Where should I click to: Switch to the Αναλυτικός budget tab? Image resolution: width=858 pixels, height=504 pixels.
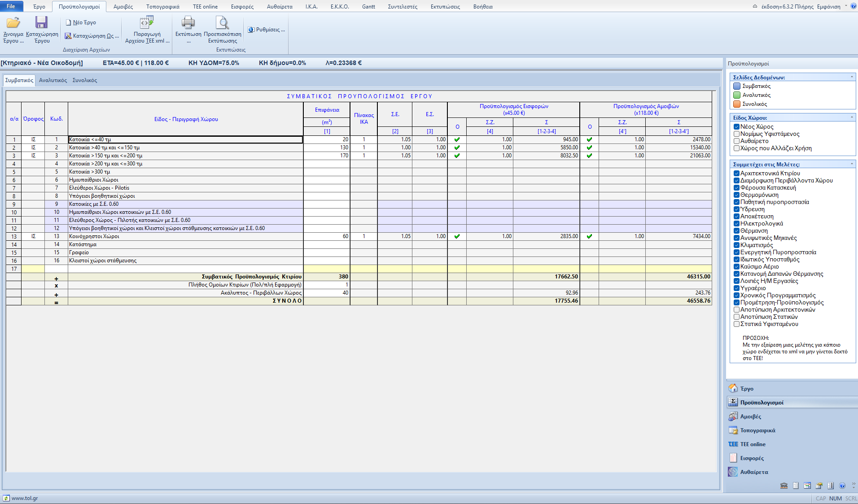pyautogui.click(x=53, y=80)
